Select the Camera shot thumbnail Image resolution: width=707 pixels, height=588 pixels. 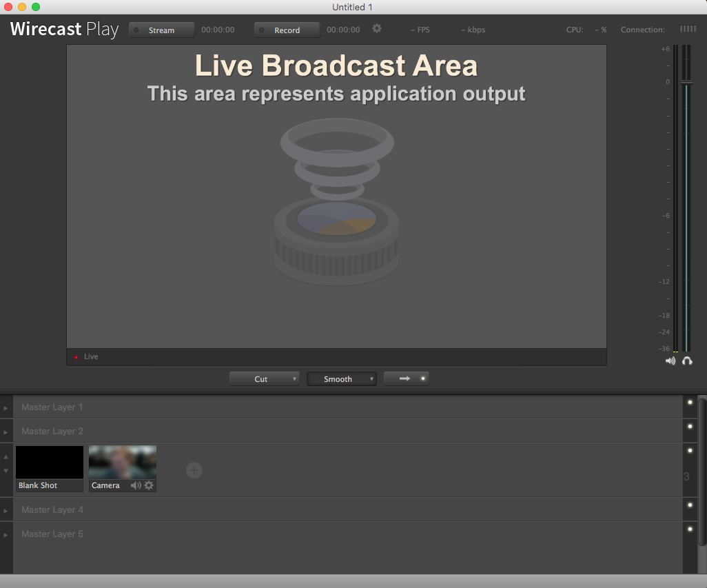(x=123, y=462)
